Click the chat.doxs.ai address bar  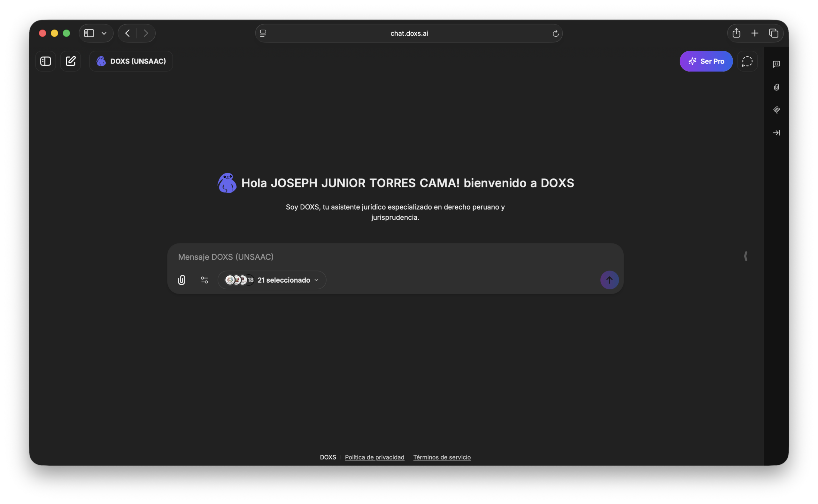tap(409, 33)
